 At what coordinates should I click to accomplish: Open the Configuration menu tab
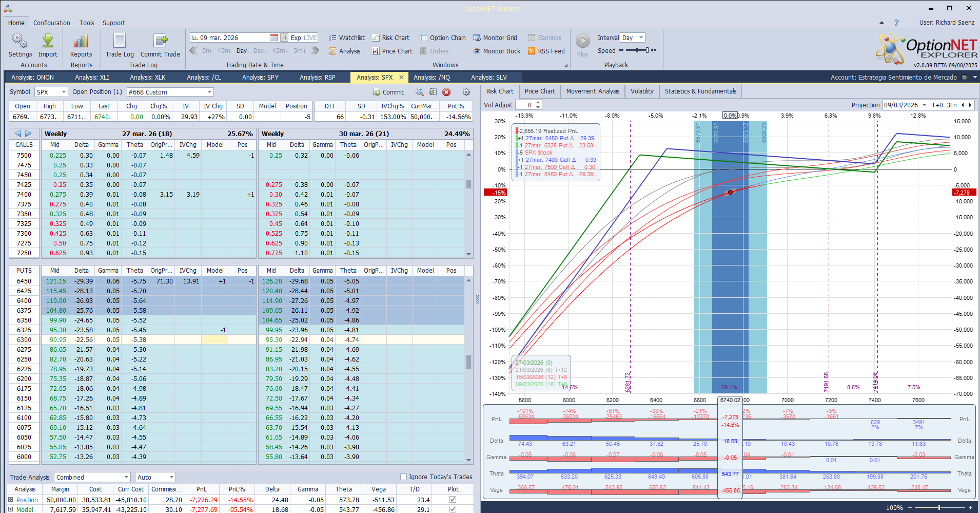52,23
